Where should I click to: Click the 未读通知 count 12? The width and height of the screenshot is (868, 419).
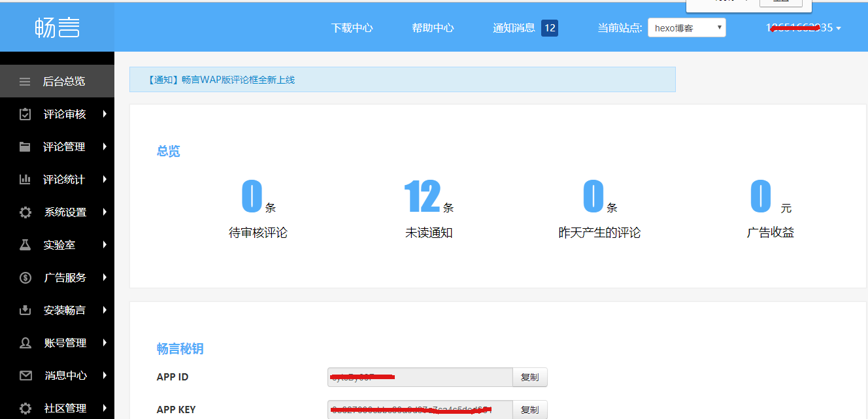click(x=422, y=196)
